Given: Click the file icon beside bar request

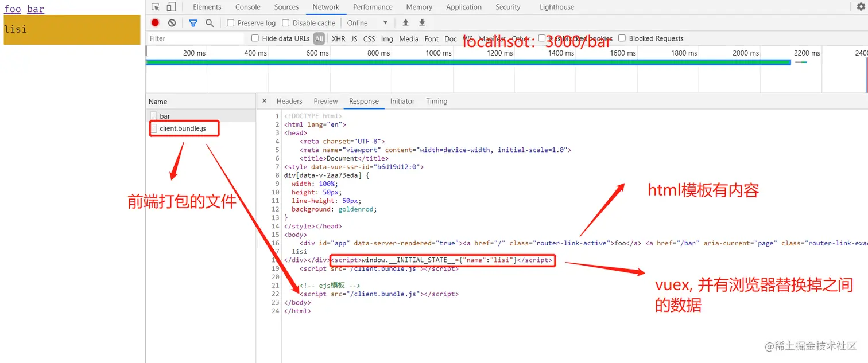Looking at the screenshot, I should 153,116.
